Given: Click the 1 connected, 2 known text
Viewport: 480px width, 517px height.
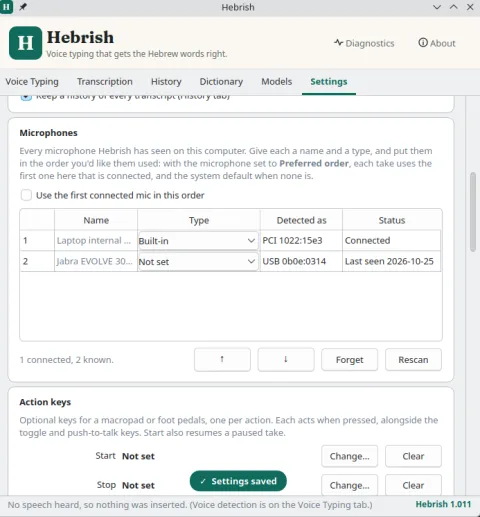Looking at the screenshot, I should 67,360.
